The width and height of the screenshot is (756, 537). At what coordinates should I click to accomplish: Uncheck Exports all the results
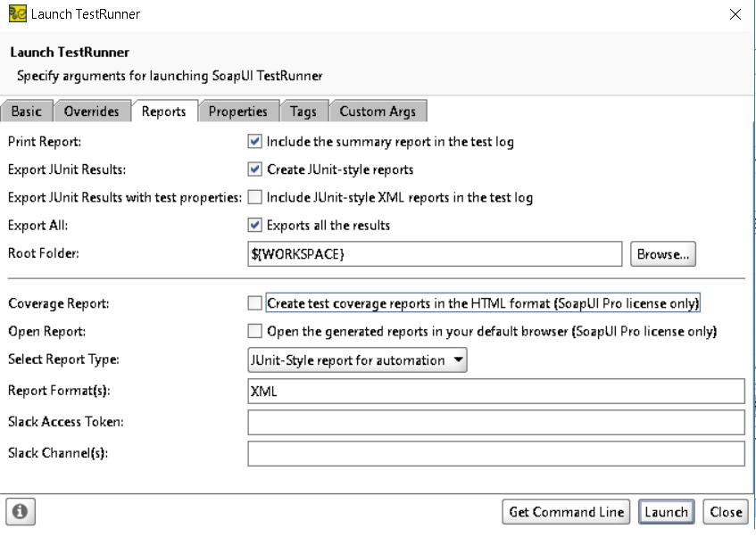coord(255,225)
